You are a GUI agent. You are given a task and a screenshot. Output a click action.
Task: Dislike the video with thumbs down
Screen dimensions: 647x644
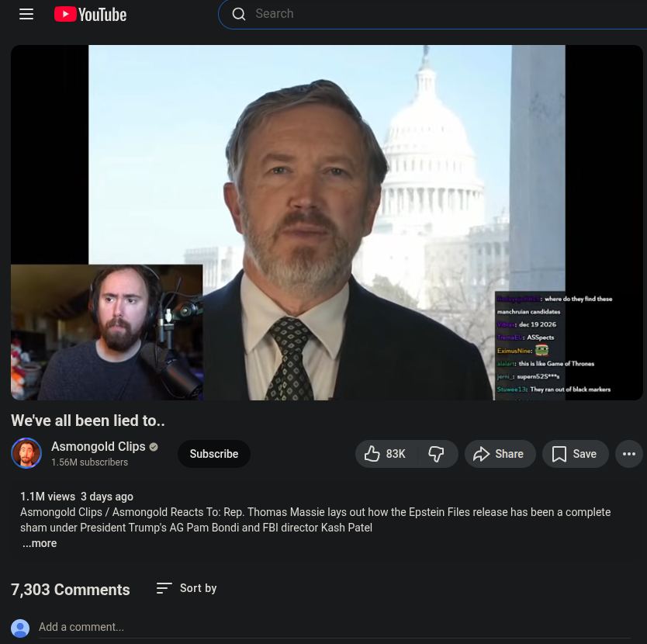(437, 454)
